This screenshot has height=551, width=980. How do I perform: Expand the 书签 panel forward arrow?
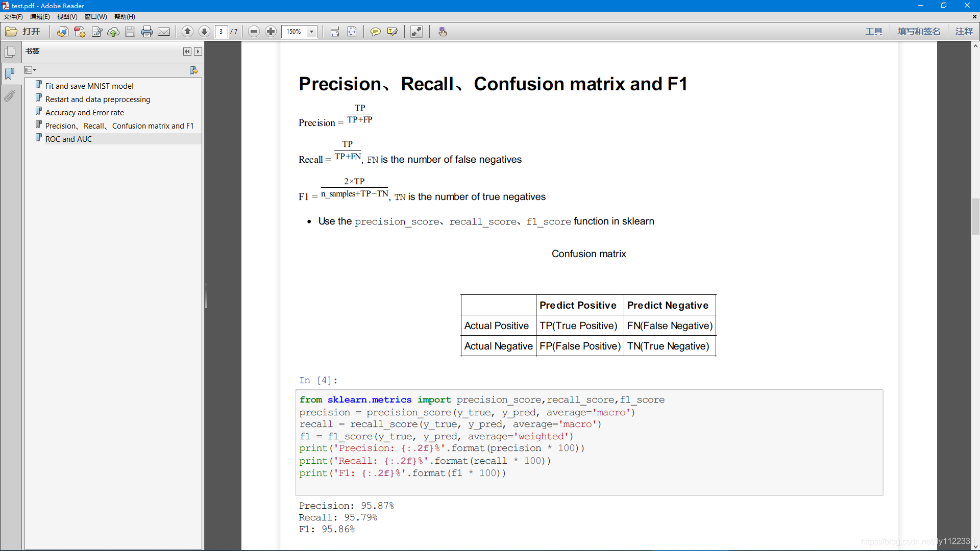point(198,52)
